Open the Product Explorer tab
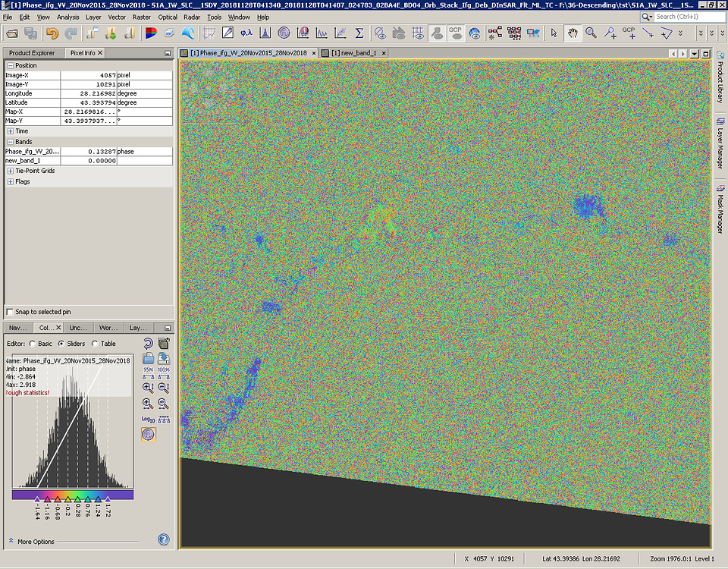The height and width of the screenshot is (569, 728). [32, 53]
